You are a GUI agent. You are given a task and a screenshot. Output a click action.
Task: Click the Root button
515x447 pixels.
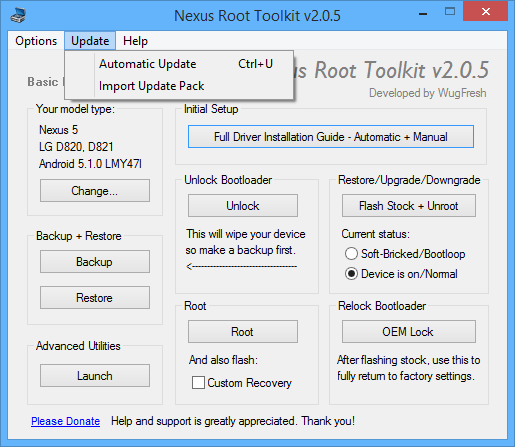click(x=243, y=332)
